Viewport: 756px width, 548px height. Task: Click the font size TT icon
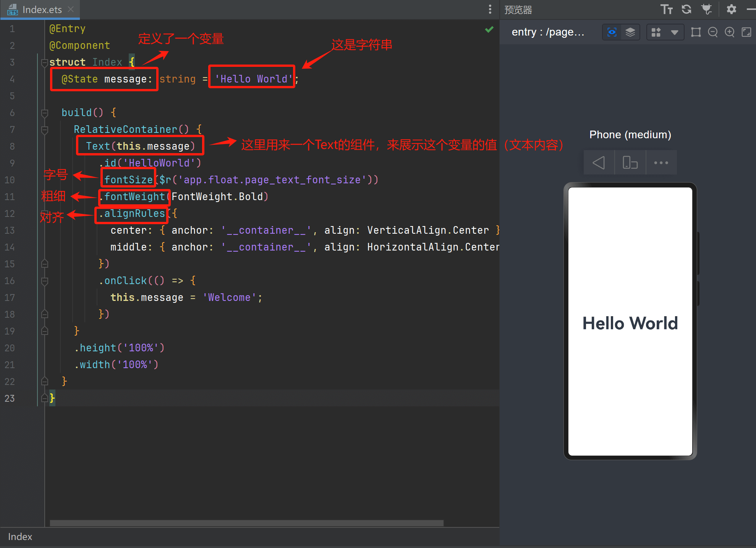tap(666, 9)
